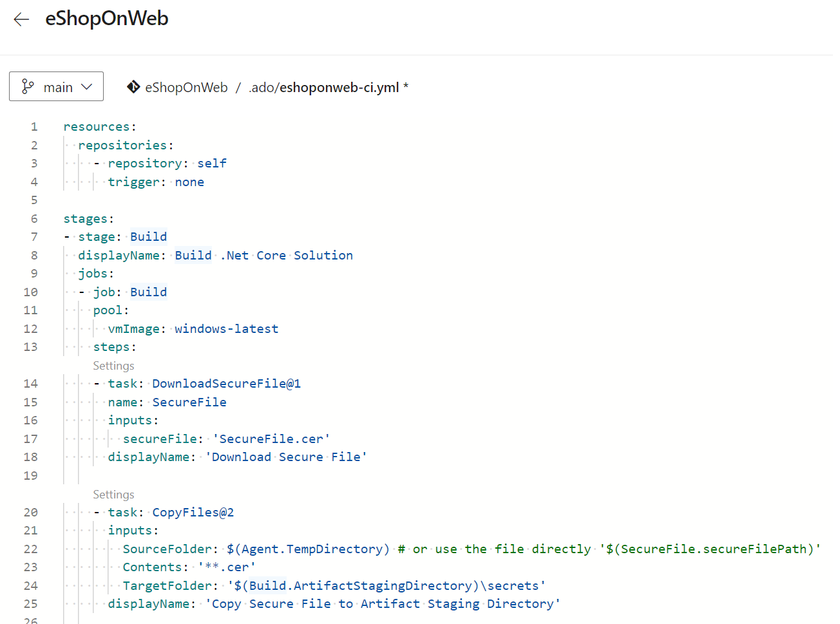This screenshot has height=624, width=840.
Task: Click line number 1 next to resources
Action: coord(33,126)
